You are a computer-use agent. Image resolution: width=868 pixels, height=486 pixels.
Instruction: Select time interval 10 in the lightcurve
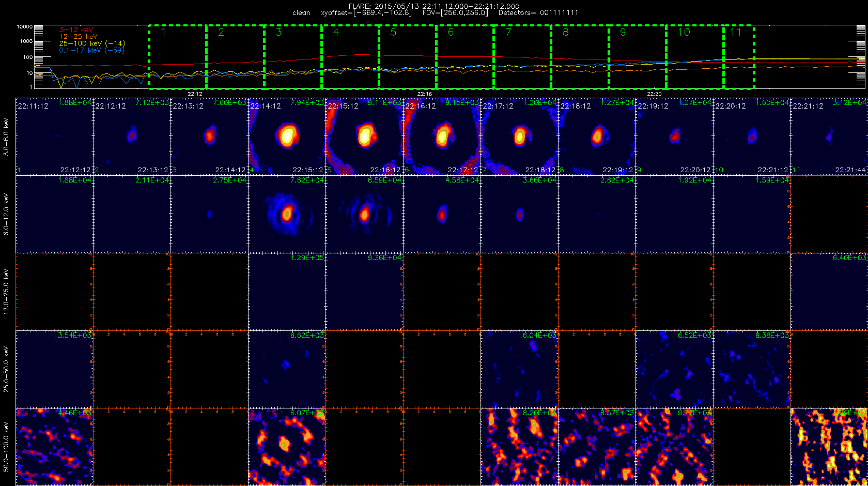pos(695,57)
